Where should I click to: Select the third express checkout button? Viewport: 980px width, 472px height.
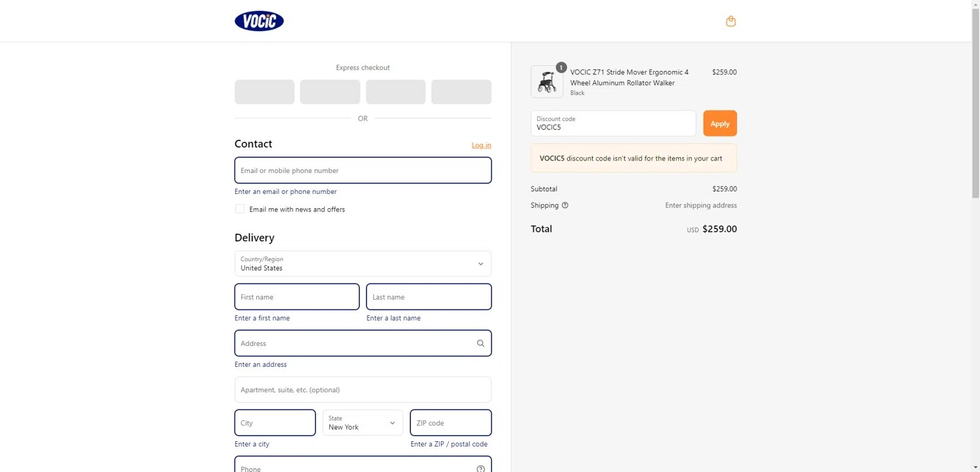pyautogui.click(x=396, y=92)
